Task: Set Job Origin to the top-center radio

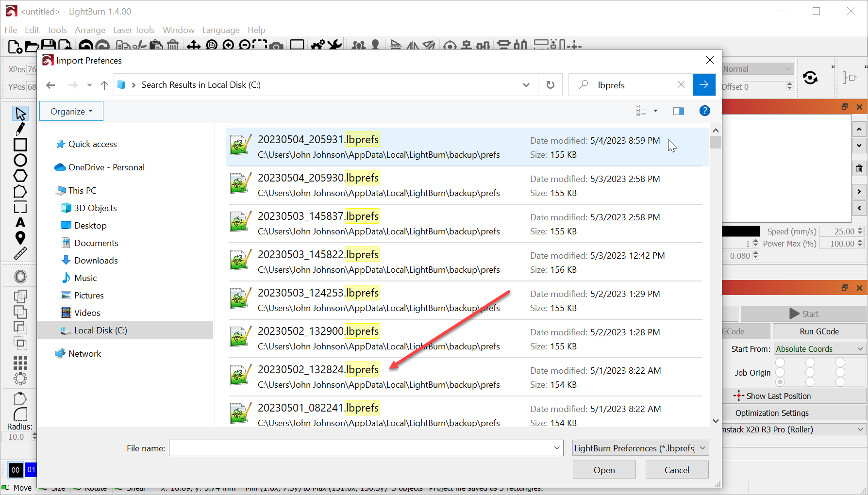Action: (810, 363)
